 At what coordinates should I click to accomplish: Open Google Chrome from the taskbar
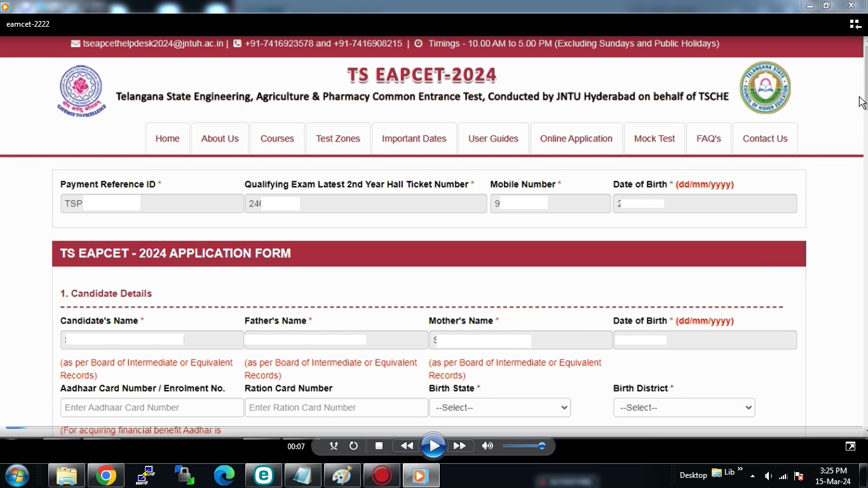click(106, 475)
